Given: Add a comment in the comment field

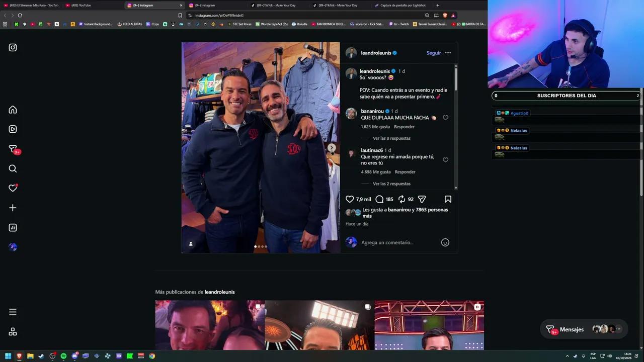Looking at the screenshot, I should click(x=399, y=242).
